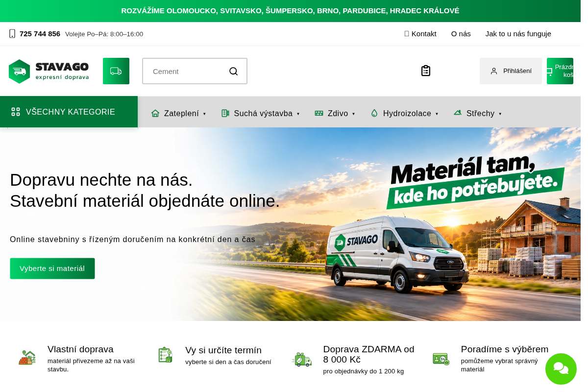This screenshot has width=588, height=392.
Task: Click the calendar icon for Vy si určíte termín
Action: pos(165,355)
